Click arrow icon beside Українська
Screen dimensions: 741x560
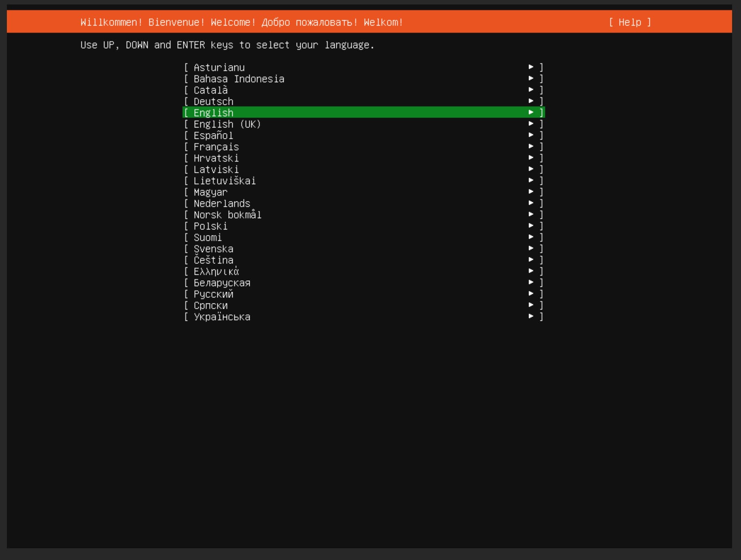tap(531, 316)
